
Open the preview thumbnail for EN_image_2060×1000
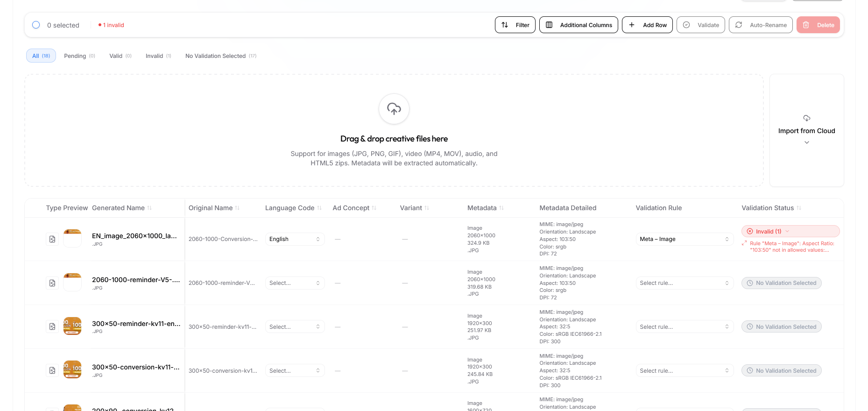point(72,238)
